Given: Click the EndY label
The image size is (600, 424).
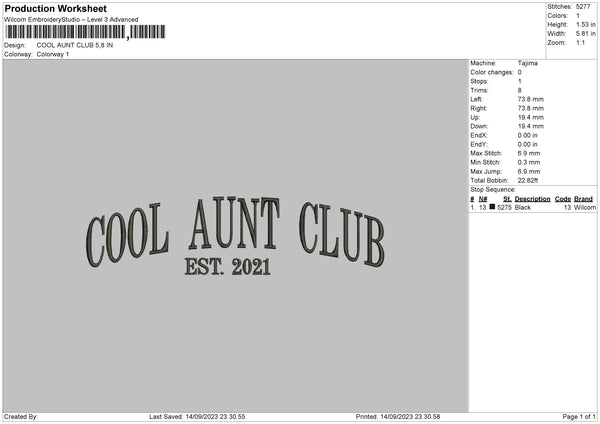Looking at the screenshot, I should [x=479, y=145].
